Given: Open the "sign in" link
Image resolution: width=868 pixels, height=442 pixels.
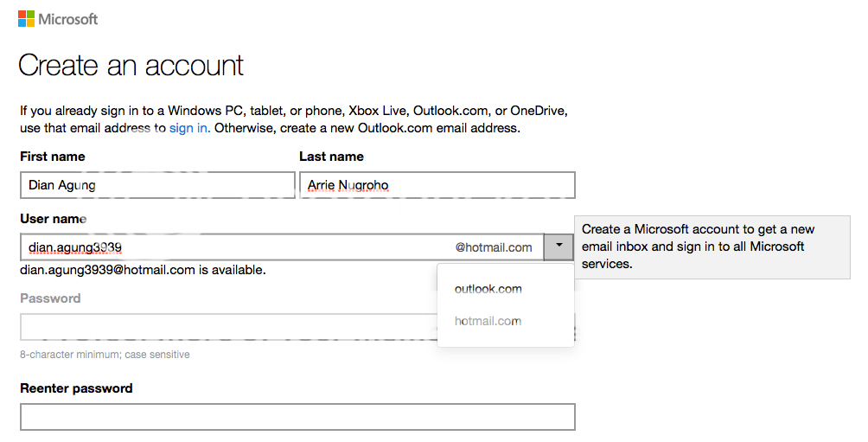Looking at the screenshot, I should (x=188, y=128).
